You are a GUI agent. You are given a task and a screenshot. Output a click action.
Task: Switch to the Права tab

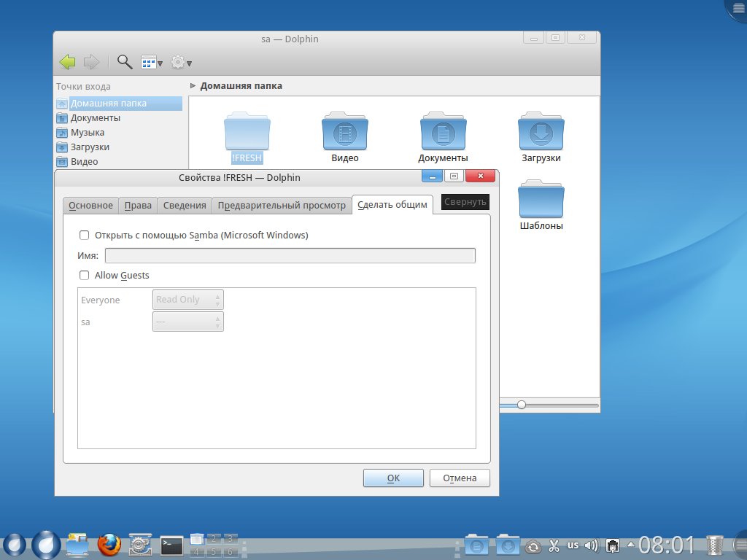[138, 206]
